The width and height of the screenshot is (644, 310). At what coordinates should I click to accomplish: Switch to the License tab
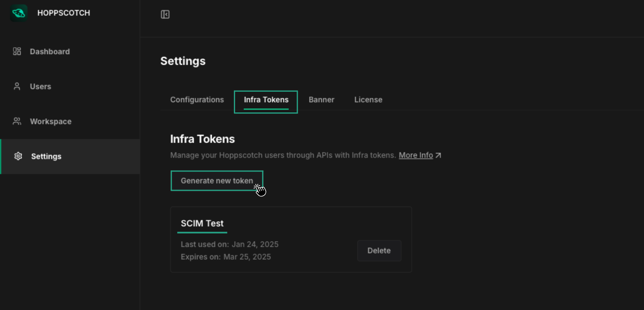[368, 100]
